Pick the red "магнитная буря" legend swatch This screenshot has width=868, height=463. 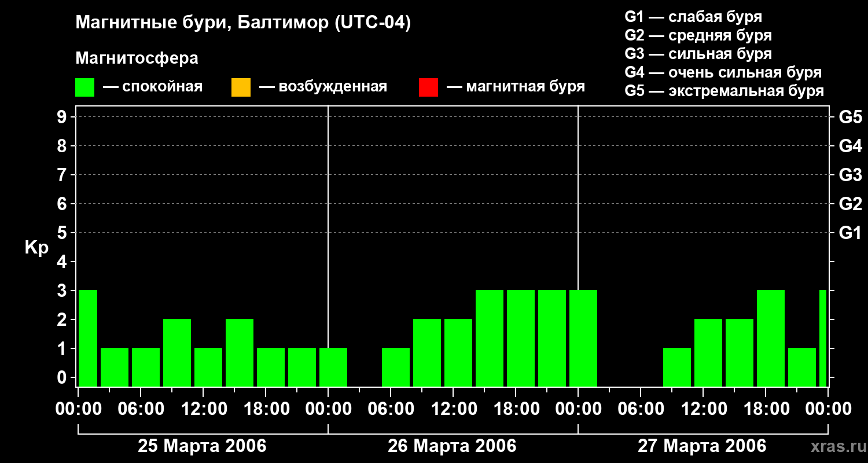pyautogui.click(x=428, y=87)
